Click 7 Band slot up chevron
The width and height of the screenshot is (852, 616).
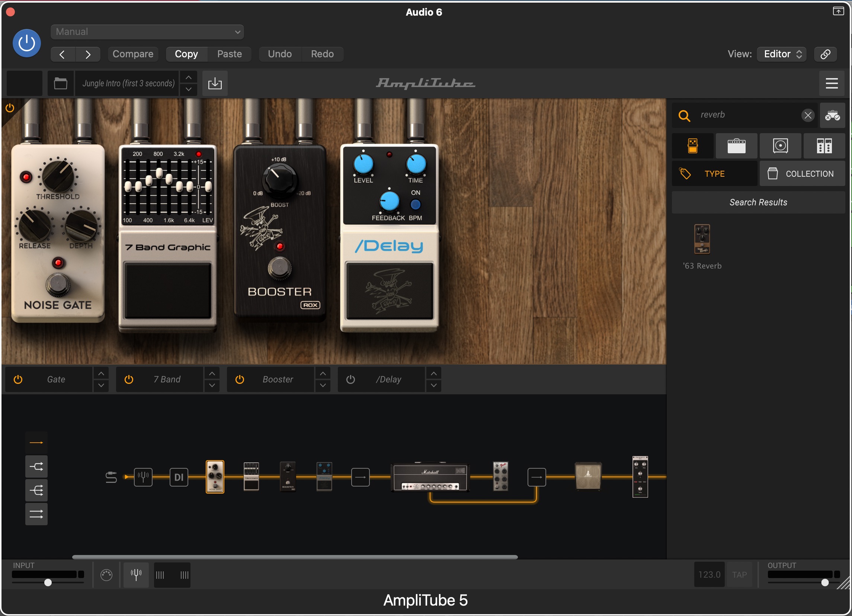tap(212, 374)
